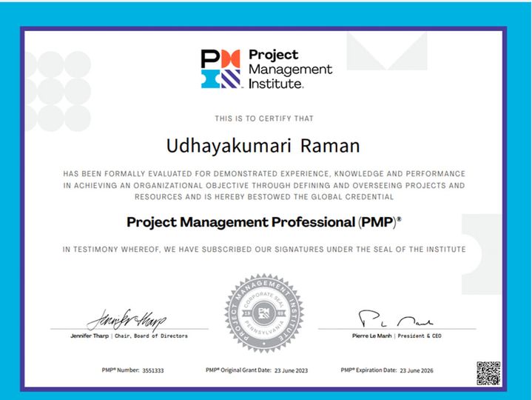The width and height of the screenshot is (532, 400).
Task: Click the line starting 'HAS BEEN FORMALLY EVALUATED'
Action: coord(264,174)
